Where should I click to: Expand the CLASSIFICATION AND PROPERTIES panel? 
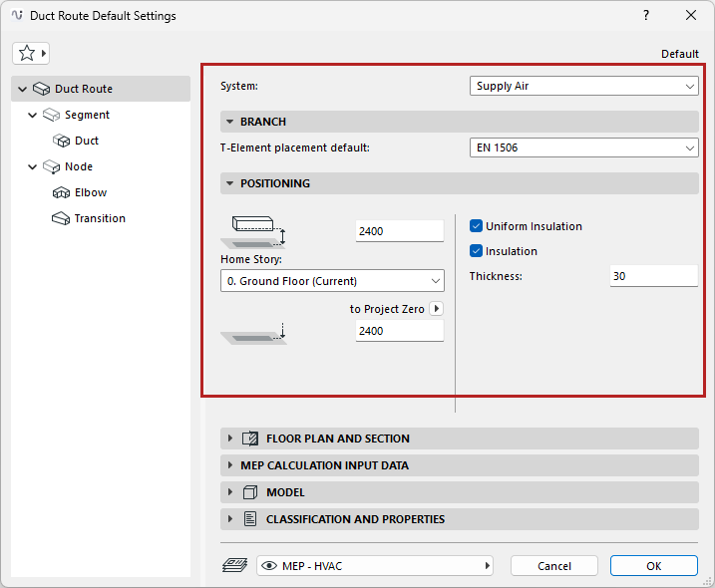click(x=229, y=519)
